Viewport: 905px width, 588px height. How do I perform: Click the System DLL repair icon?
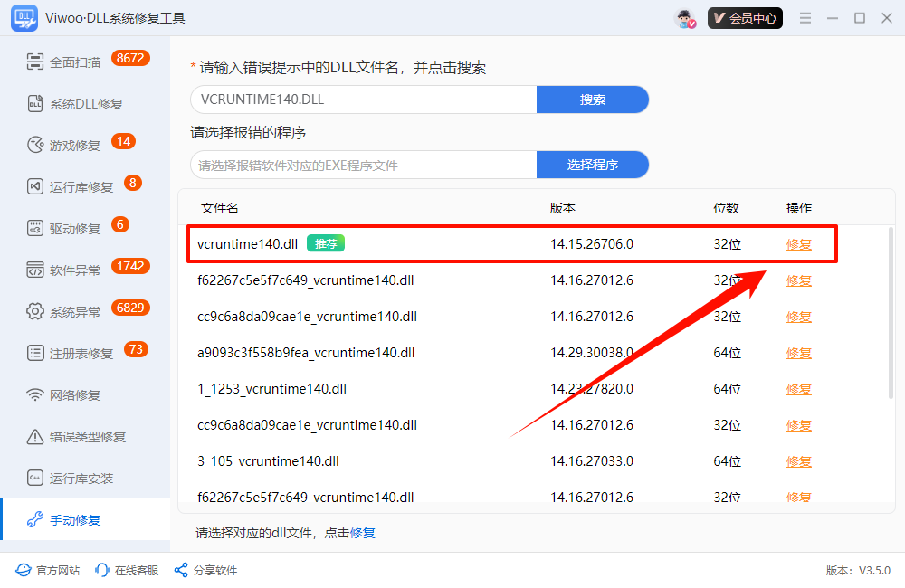click(x=35, y=104)
